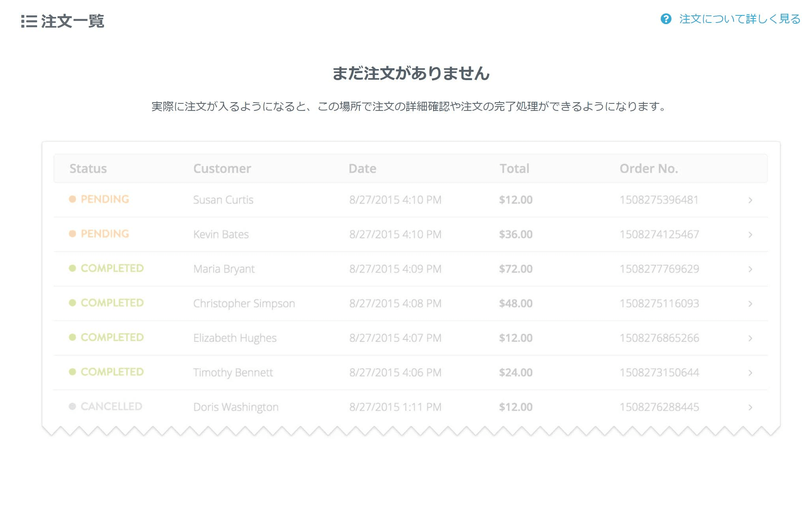Click arrow for Doris Washington cancelled order

[750, 408]
